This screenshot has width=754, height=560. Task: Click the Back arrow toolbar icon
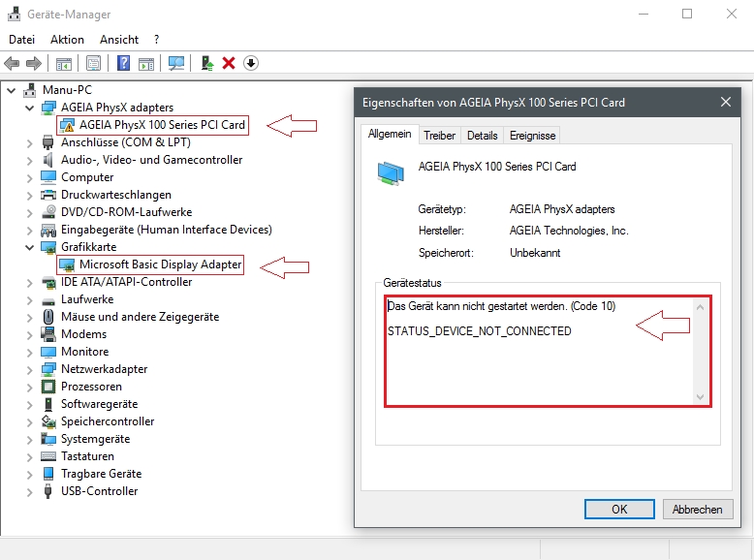click(12, 63)
